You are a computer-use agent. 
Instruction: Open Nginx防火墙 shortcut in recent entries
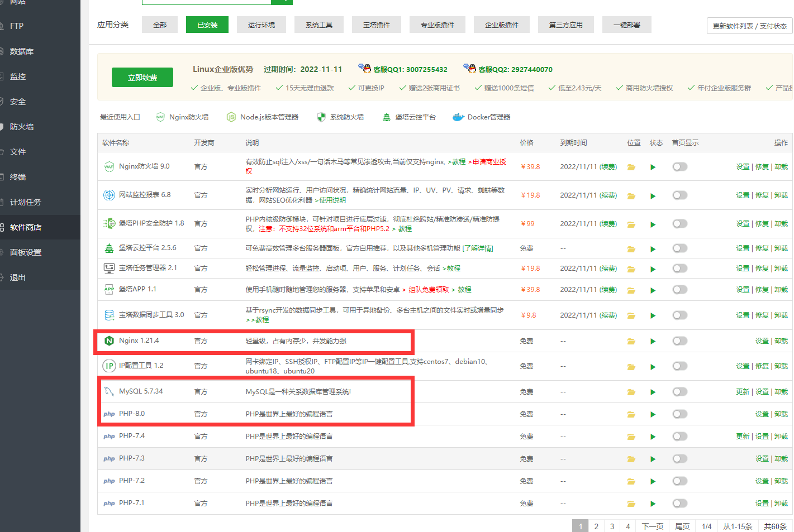coord(183,117)
